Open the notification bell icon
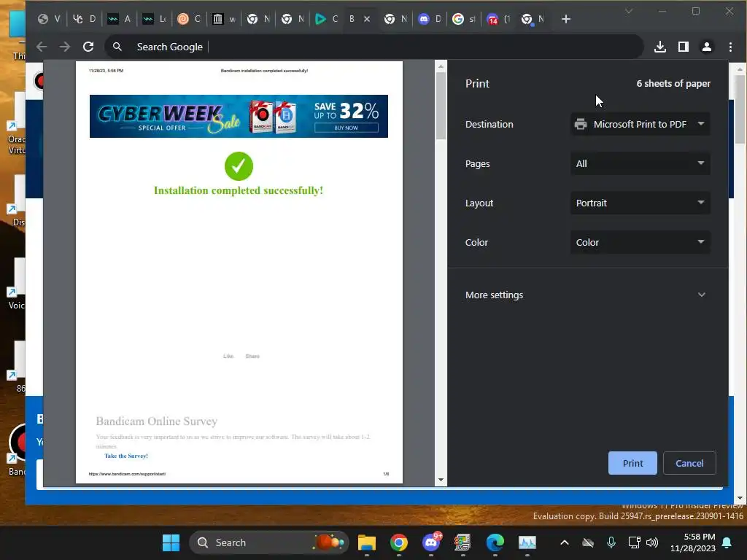This screenshot has width=747, height=560. pyautogui.click(x=727, y=542)
